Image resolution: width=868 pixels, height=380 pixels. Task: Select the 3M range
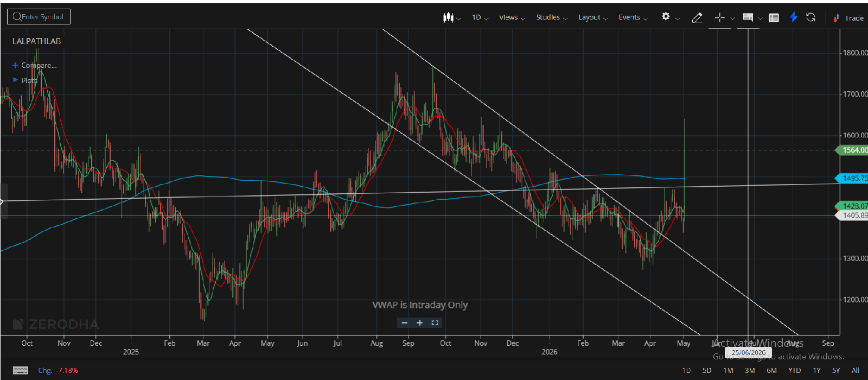click(750, 370)
